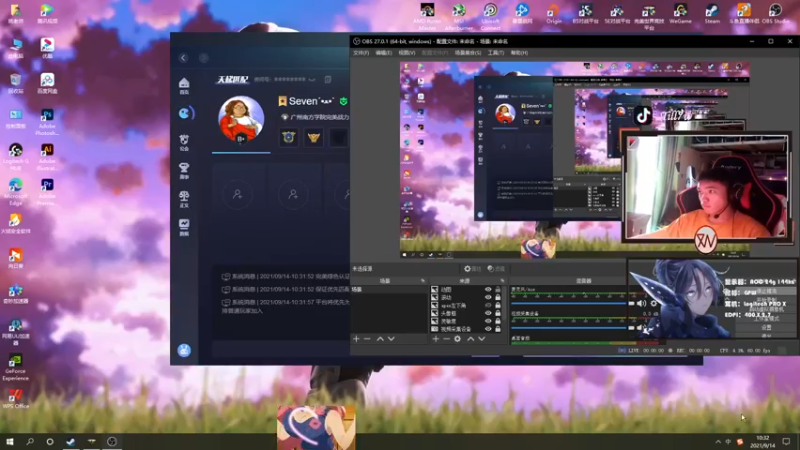
Task: Click the green shield icon next to Seven
Action: point(344,101)
